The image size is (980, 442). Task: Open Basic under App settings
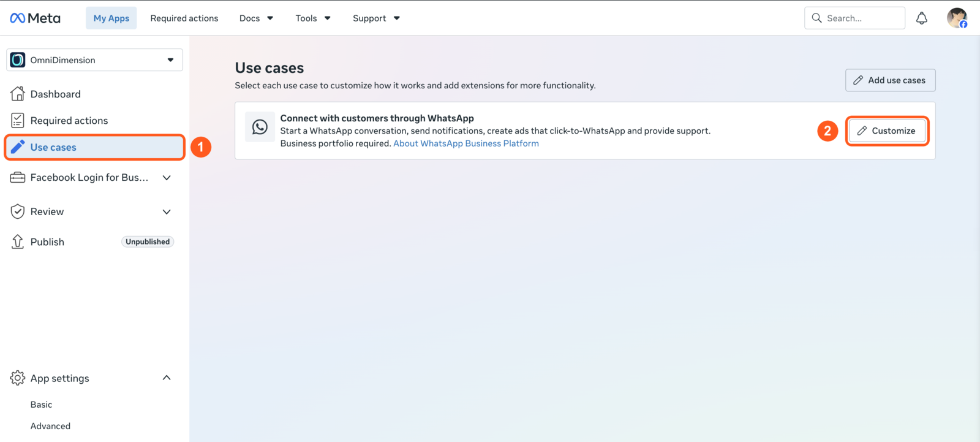click(x=42, y=405)
